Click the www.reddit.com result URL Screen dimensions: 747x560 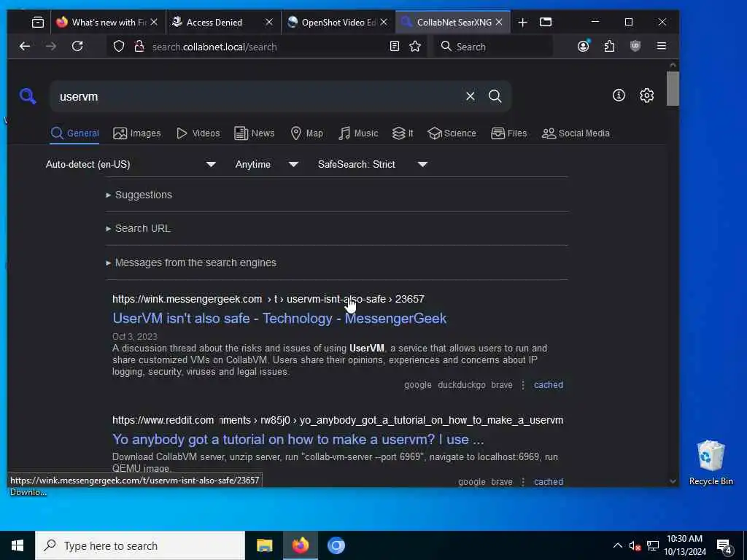tap(338, 421)
